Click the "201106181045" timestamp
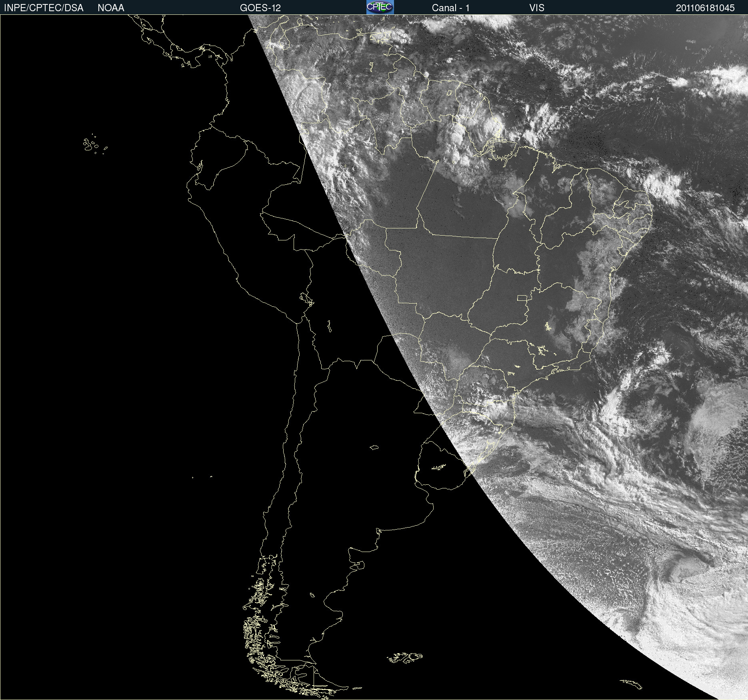The height and width of the screenshot is (700, 748). [x=705, y=8]
